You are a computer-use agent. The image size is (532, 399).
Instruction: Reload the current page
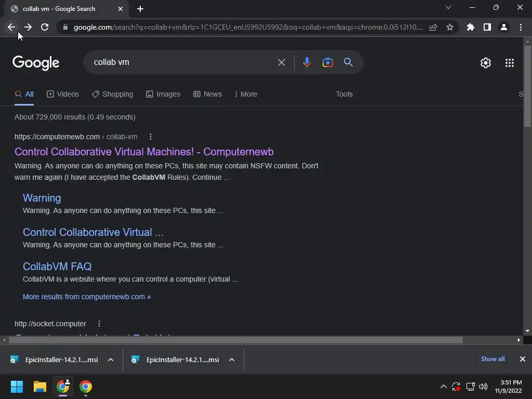click(45, 27)
